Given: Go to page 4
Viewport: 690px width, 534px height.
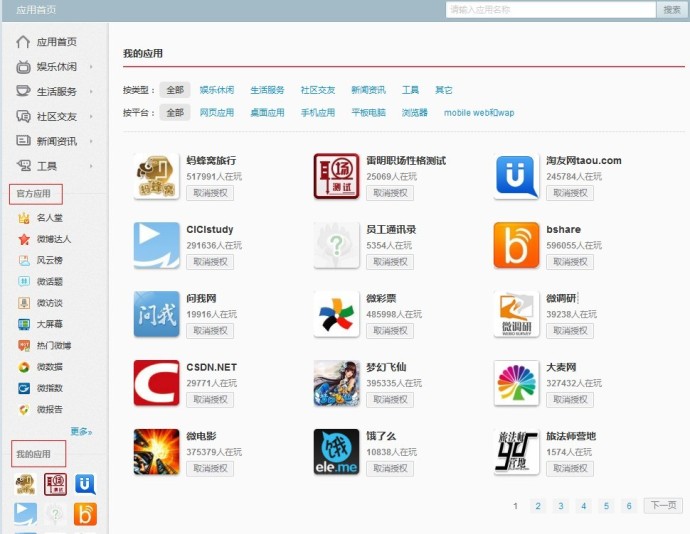Looking at the screenshot, I should (584, 506).
